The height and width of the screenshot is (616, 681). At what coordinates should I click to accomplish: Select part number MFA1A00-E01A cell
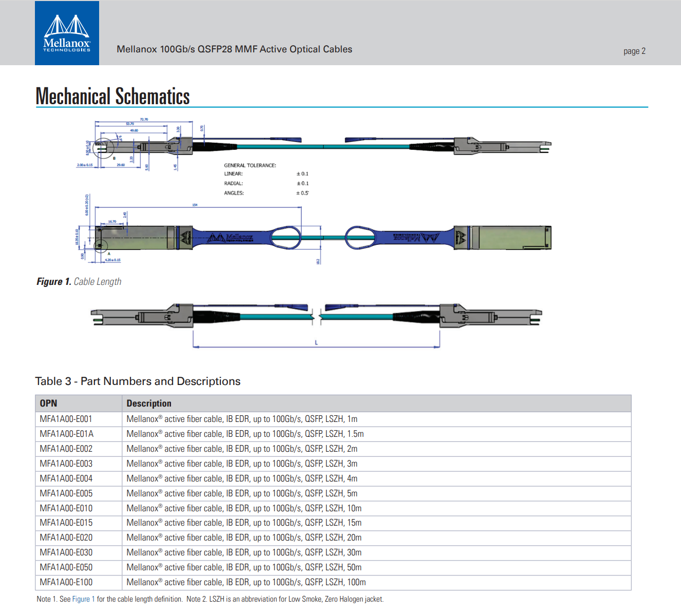tap(67, 434)
